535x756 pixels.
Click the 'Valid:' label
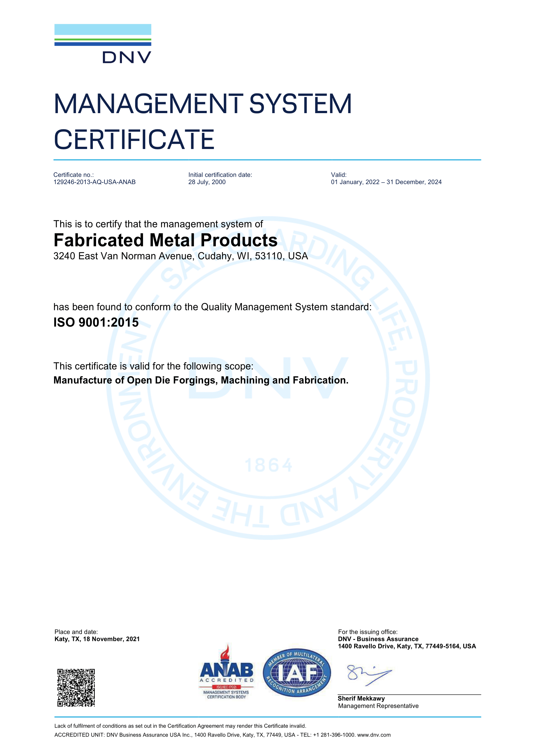coord(339,175)
